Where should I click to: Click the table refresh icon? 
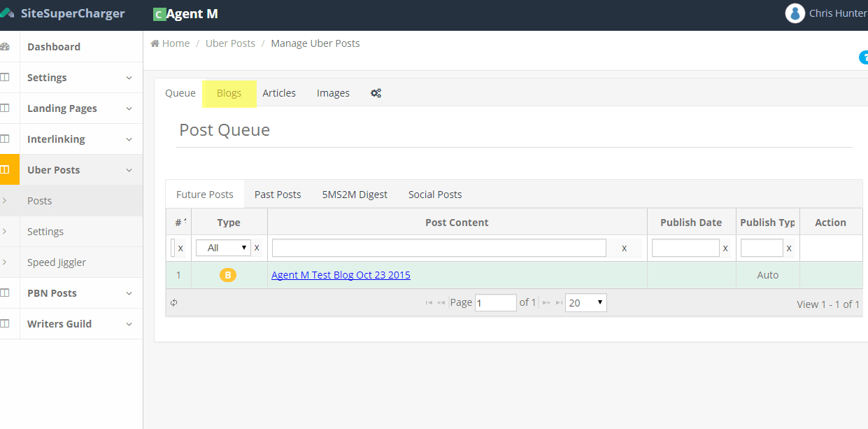174,303
